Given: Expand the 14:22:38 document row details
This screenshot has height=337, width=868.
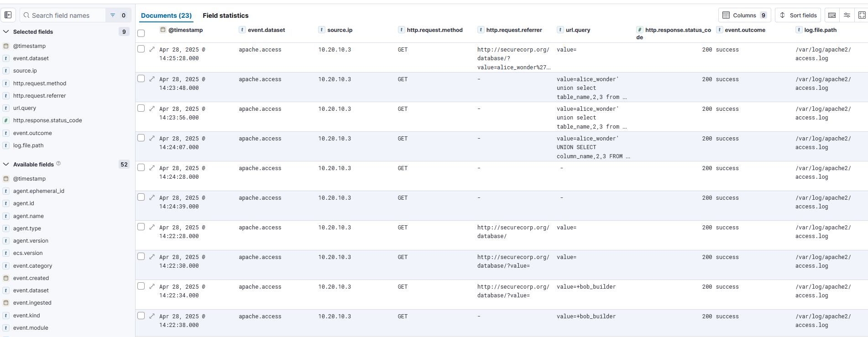Looking at the screenshot, I should 152,316.
